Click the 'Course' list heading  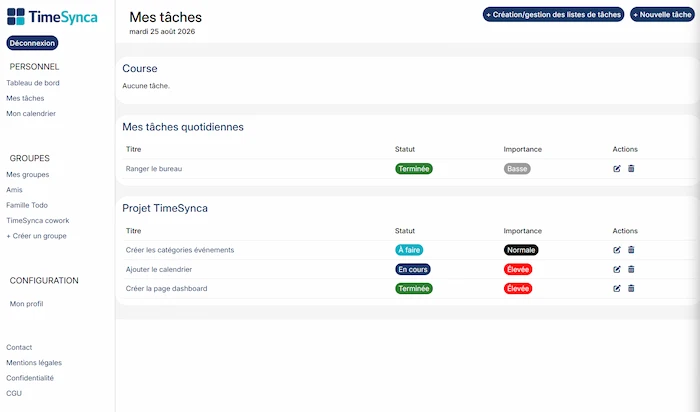[x=140, y=68]
